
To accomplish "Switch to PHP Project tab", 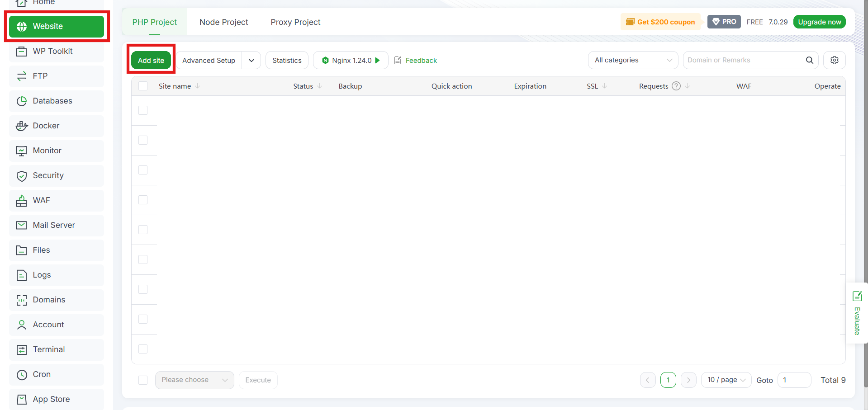I will pos(154,22).
